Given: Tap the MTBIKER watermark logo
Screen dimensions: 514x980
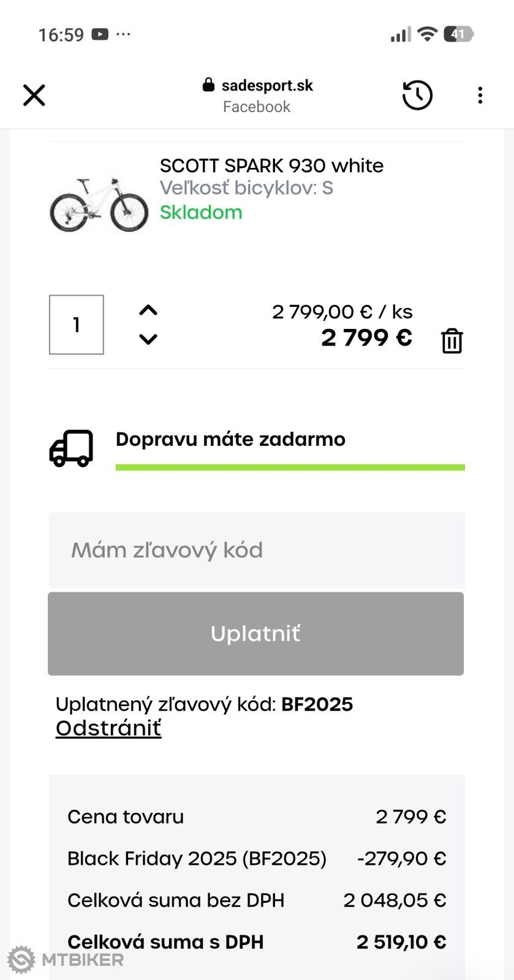Looking at the screenshot, I should pyautogui.click(x=66, y=959).
